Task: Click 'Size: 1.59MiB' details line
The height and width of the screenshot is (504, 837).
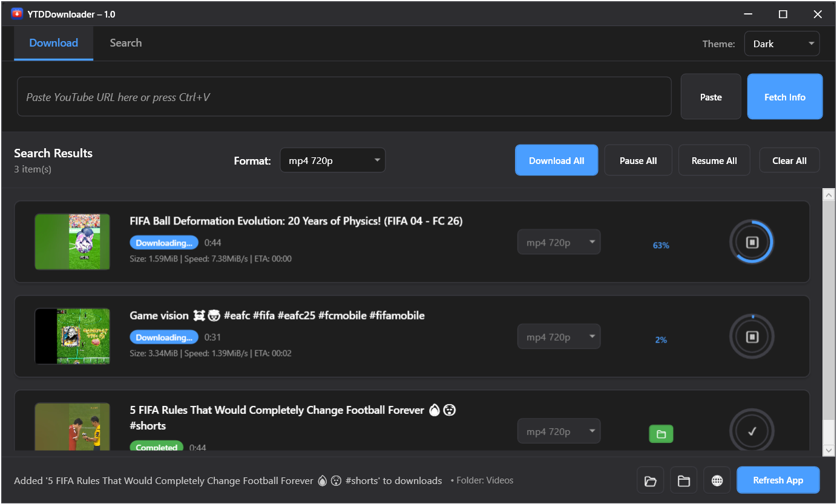Action: [211, 258]
